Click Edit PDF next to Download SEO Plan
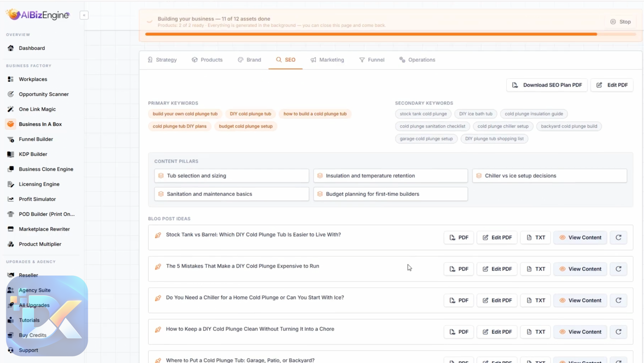Screen dimensions: 644x363 click(612, 85)
